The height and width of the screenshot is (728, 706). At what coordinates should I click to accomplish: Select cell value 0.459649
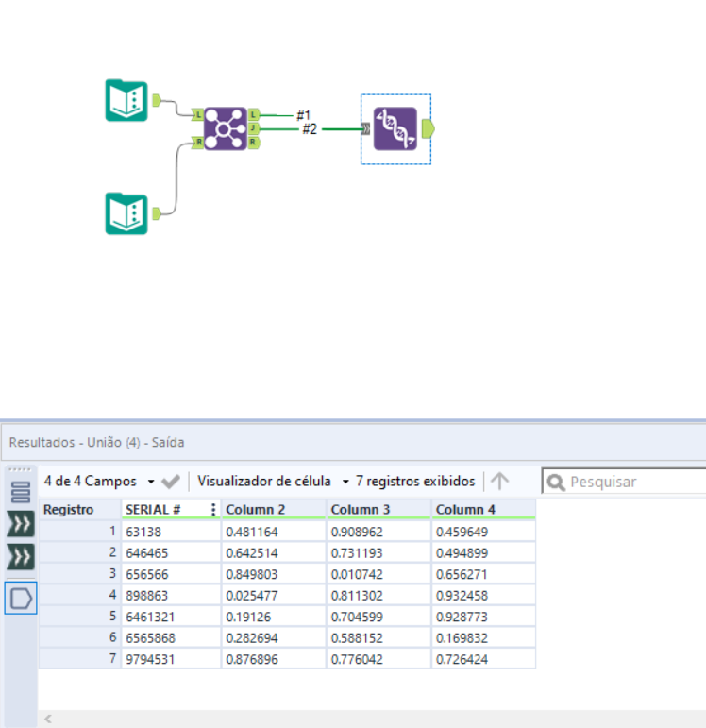pos(483,532)
